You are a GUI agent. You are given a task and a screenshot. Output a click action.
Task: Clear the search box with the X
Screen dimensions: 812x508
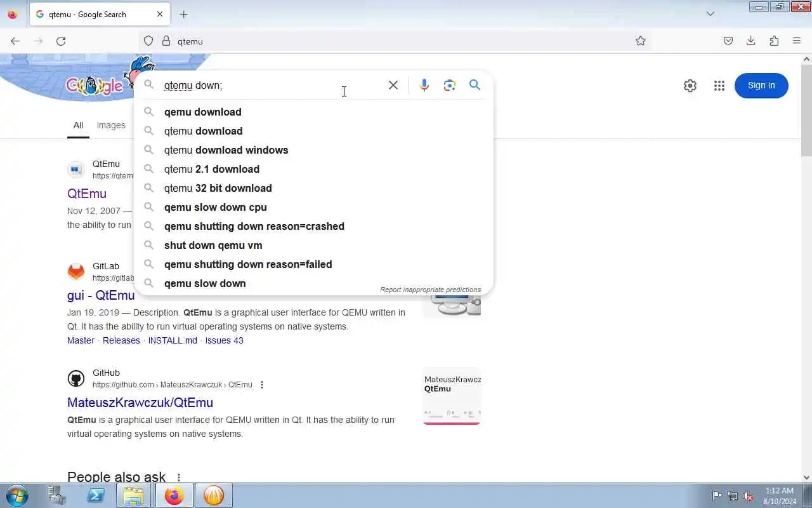[x=393, y=85]
